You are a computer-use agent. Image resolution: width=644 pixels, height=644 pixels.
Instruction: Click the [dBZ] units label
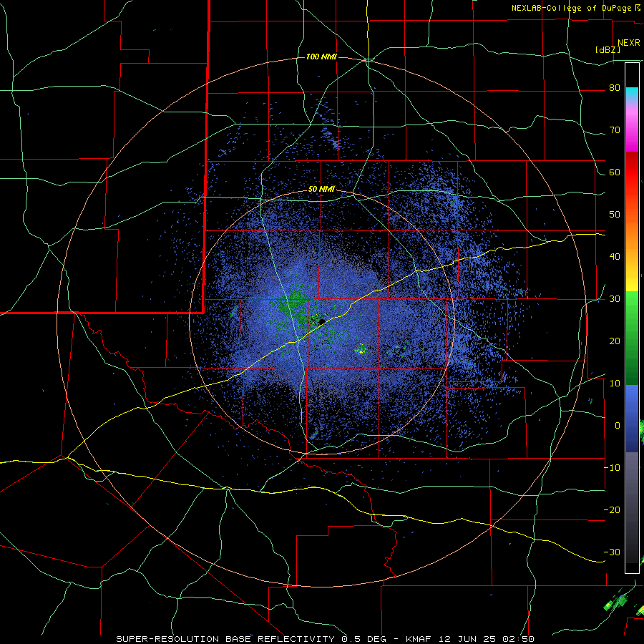coord(608,49)
